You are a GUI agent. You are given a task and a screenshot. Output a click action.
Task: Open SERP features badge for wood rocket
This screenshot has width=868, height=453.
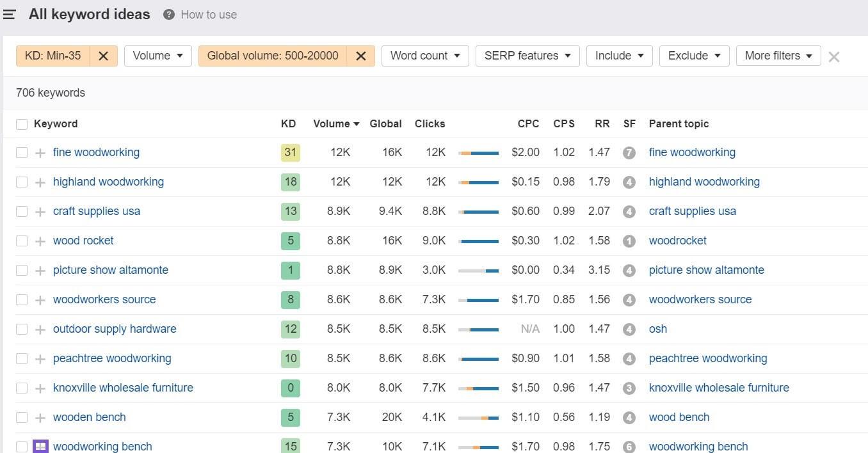[x=629, y=241]
